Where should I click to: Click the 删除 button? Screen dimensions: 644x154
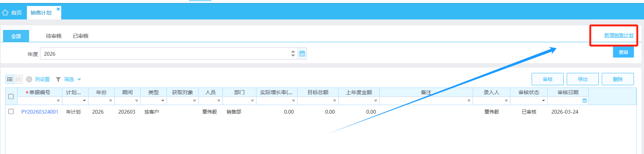(x=618, y=79)
